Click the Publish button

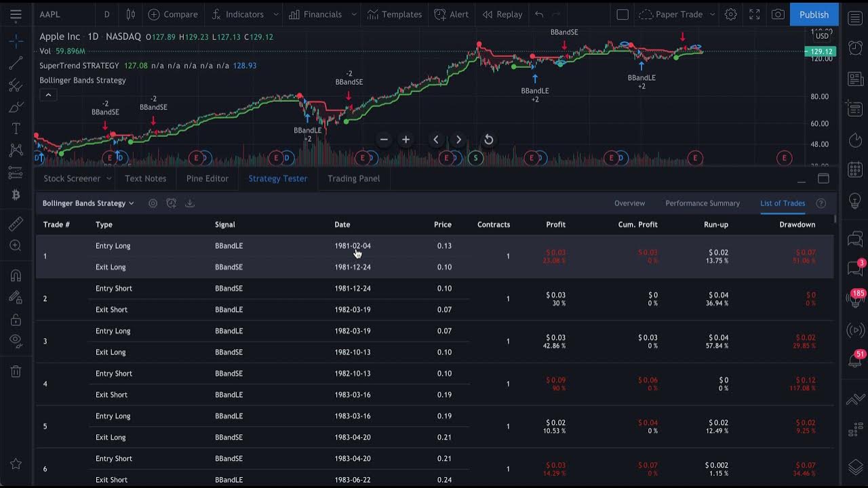pyautogui.click(x=814, y=14)
